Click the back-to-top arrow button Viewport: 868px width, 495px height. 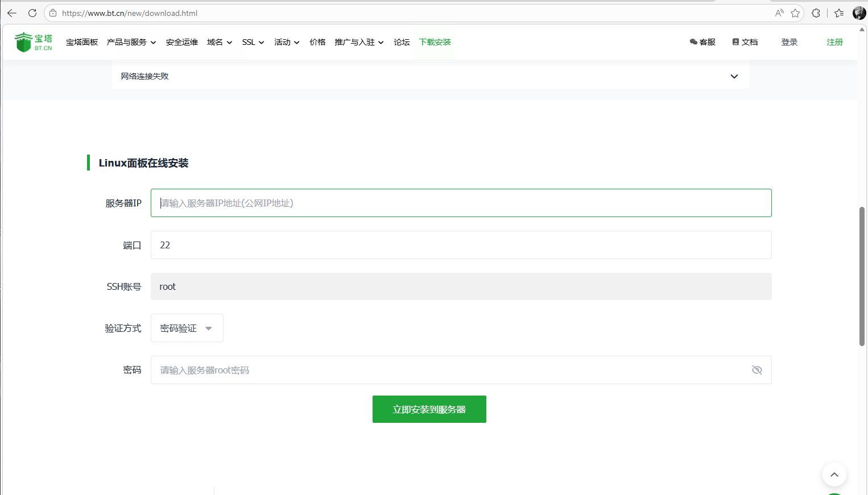[x=834, y=475]
